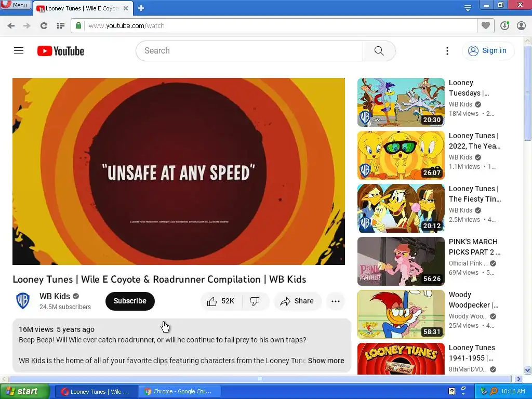
Task: Click the video title Looney Tunes Wile E Coyote
Action: [x=159, y=279]
